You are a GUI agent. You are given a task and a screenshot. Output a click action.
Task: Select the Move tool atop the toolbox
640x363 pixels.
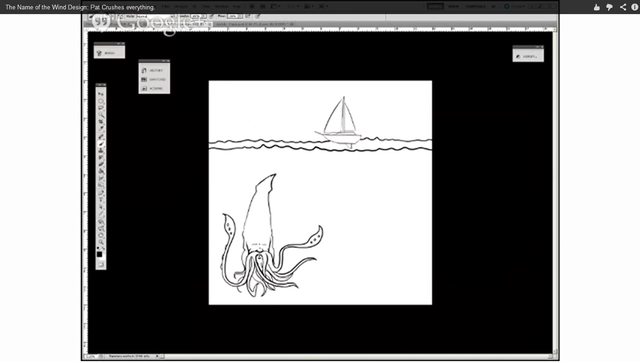(x=101, y=94)
